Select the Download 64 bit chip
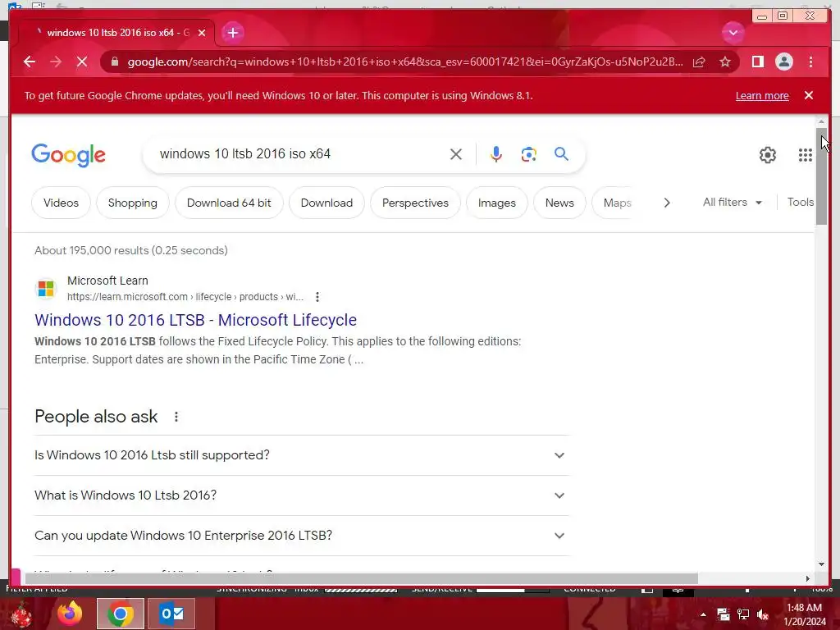840x630 pixels. (229, 203)
